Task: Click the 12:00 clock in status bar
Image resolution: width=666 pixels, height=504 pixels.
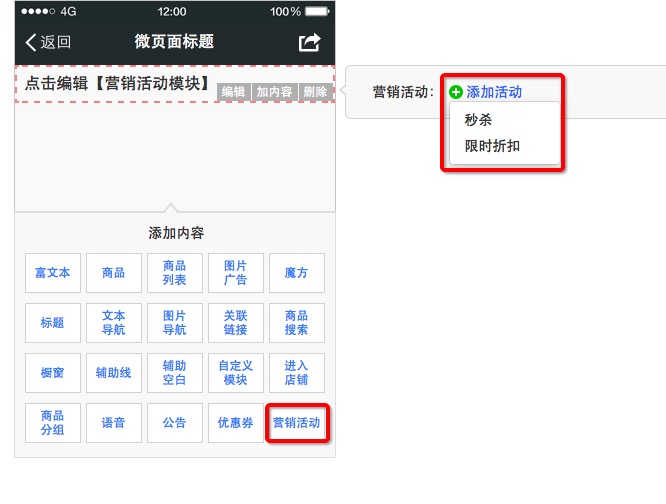Action: (172, 11)
